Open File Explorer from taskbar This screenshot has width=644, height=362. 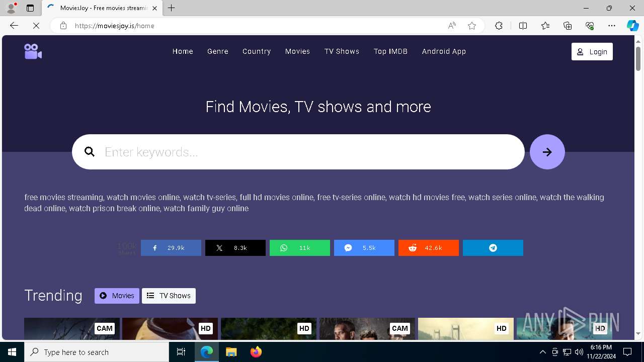231,352
